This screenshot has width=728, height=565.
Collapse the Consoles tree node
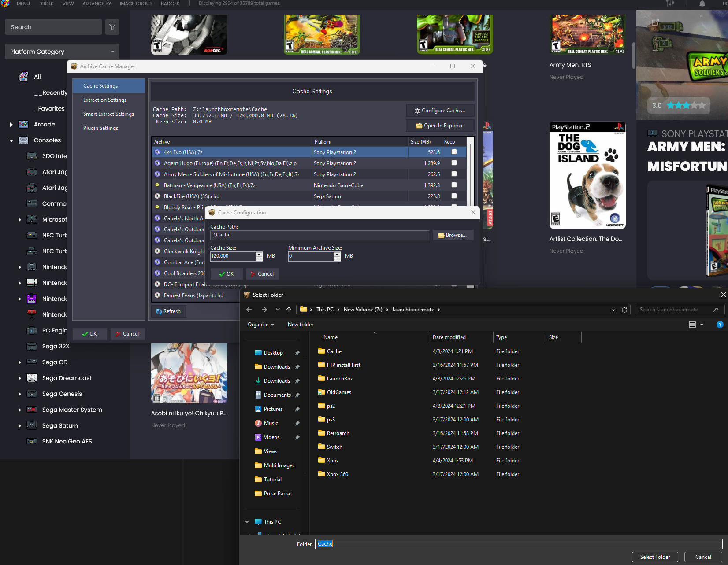(11, 140)
